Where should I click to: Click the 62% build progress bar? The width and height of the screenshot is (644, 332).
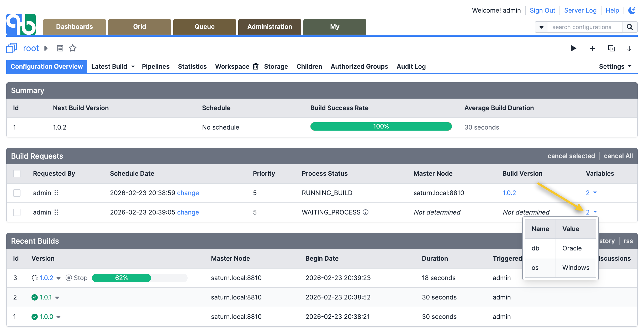pyautogui.click(x=122, y=278)
